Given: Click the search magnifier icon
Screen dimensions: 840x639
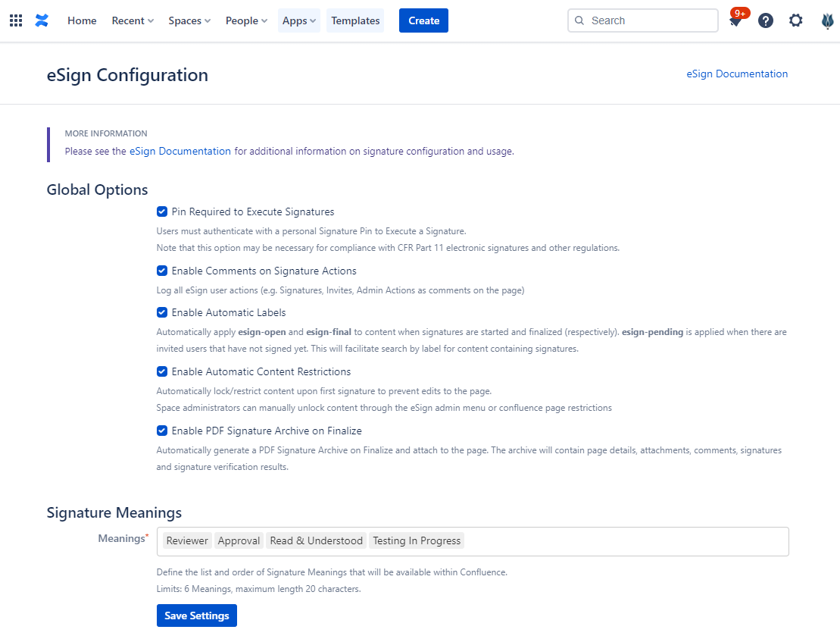Looking at the screenshot, I should coord(579,20).
